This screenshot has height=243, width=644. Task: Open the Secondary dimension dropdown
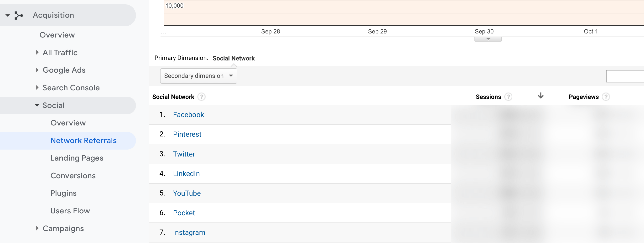click(198, 76)
